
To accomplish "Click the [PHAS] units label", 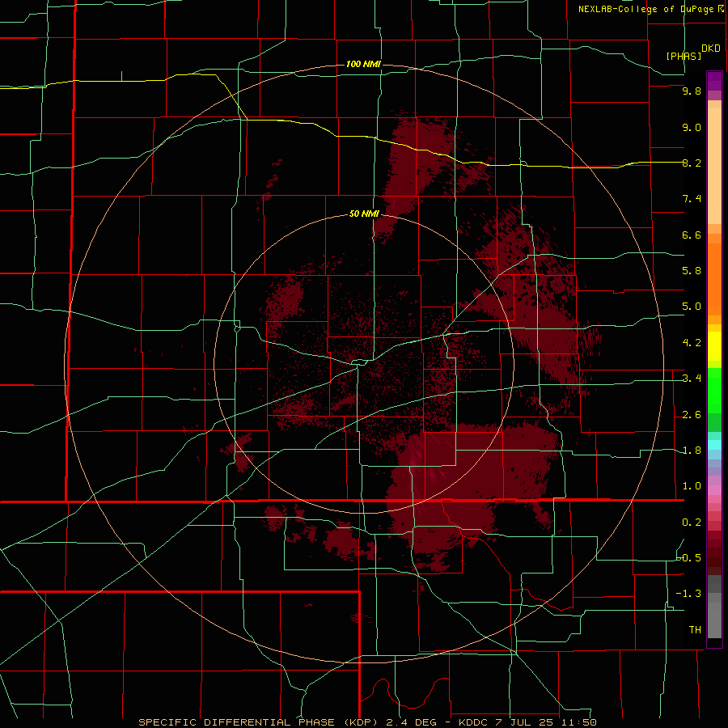I will [x=684, y=56].
